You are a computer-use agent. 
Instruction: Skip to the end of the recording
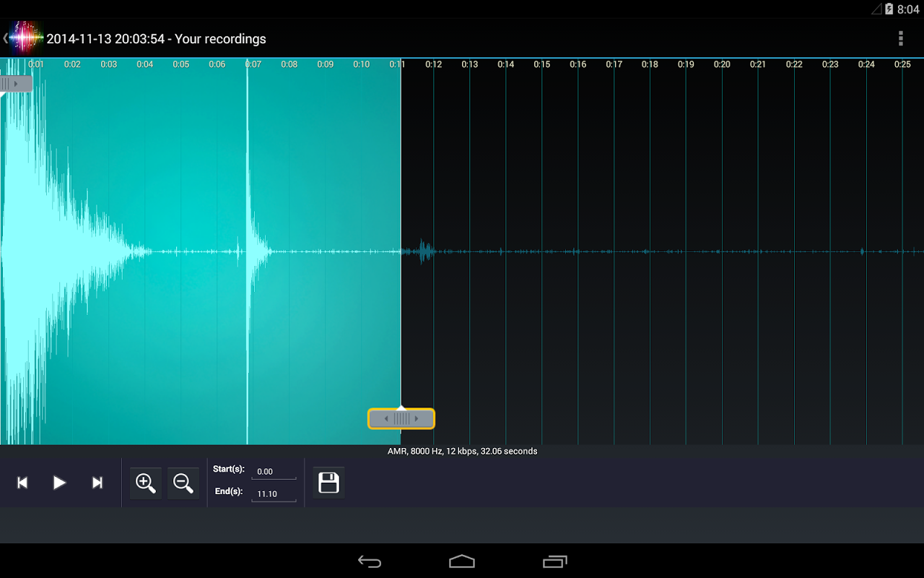click(97, 483)
